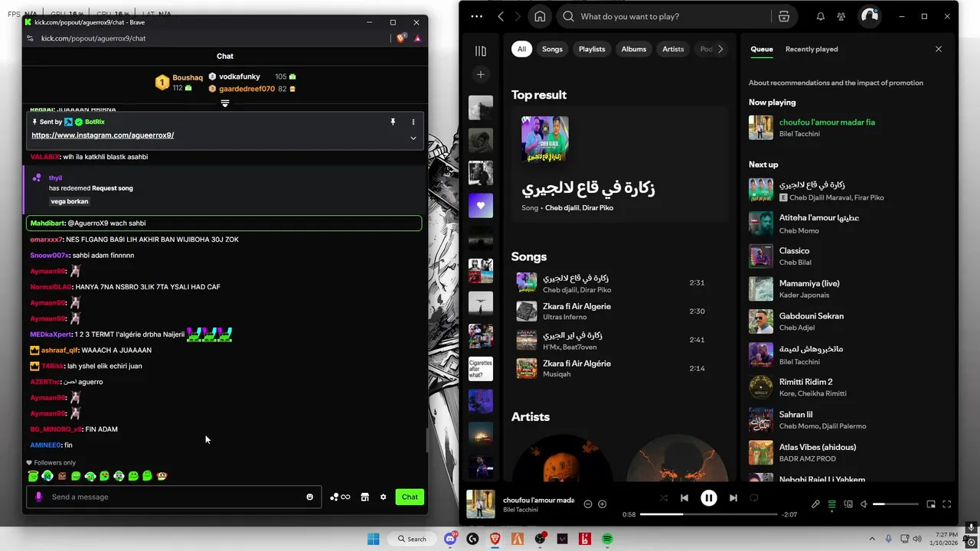Toggle repeat in the Spotify player
The height and width of the screenshot is (551, 980).
[x=754, y=498]
